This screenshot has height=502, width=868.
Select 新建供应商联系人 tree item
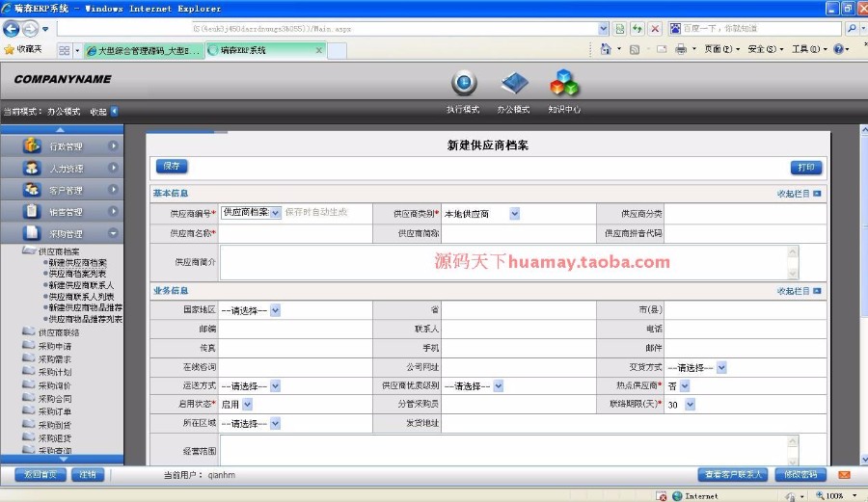(x=81, y=285)
